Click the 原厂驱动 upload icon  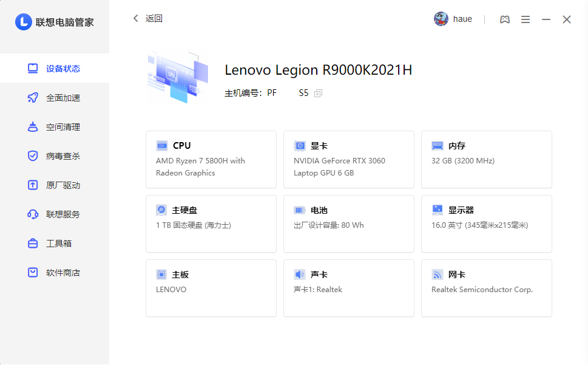point(33,185)
